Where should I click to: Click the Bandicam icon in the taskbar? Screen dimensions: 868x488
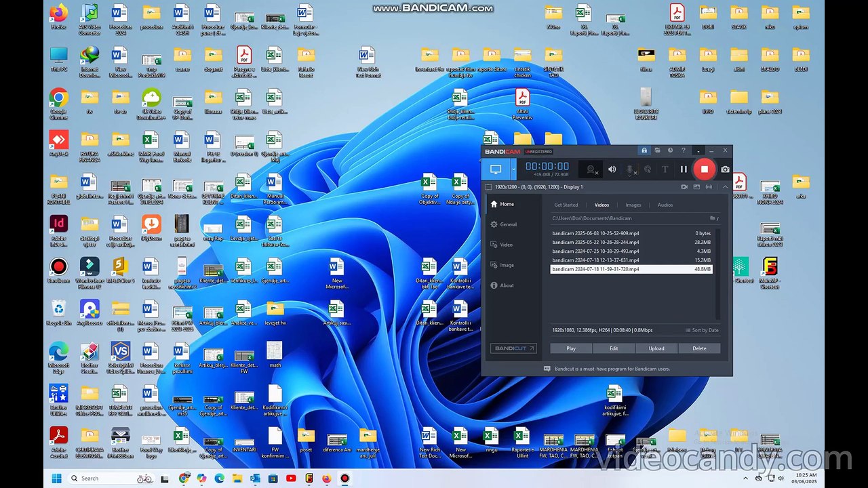(x=344, y=478)
